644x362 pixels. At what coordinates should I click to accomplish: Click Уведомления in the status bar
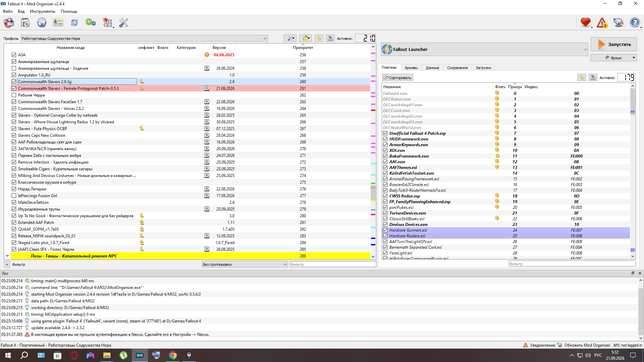click(539, 345)
